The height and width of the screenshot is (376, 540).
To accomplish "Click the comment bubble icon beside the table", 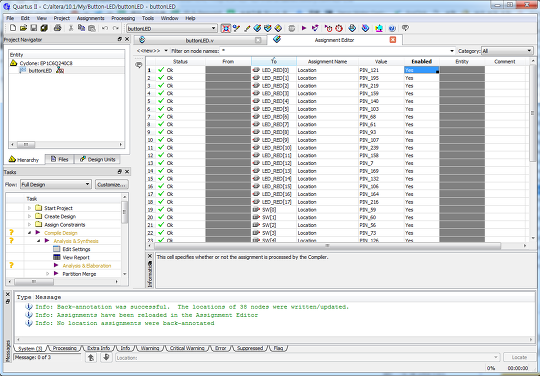I will [x=139, y=65].
